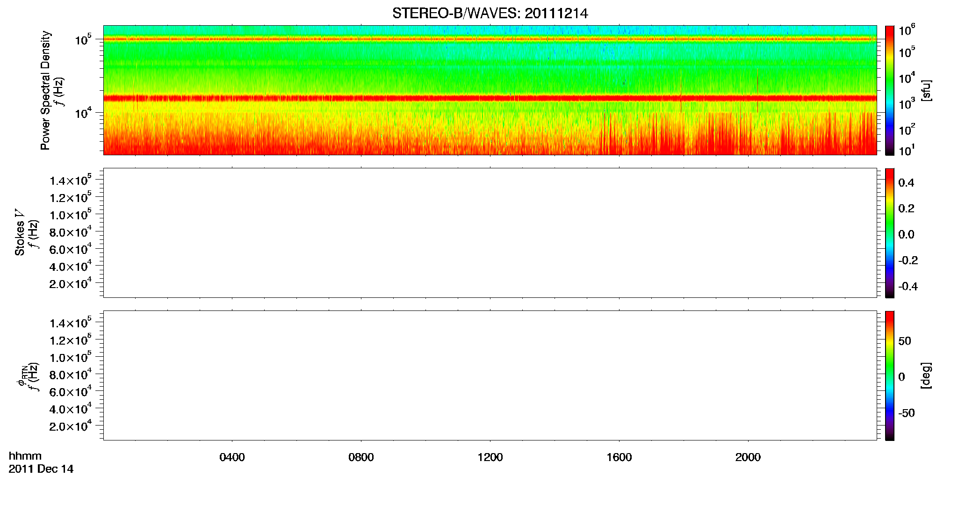This screenshot has width=980, height=505.
Task: Select the Power Spectral Density axis label
Action: tap(45, 90)
